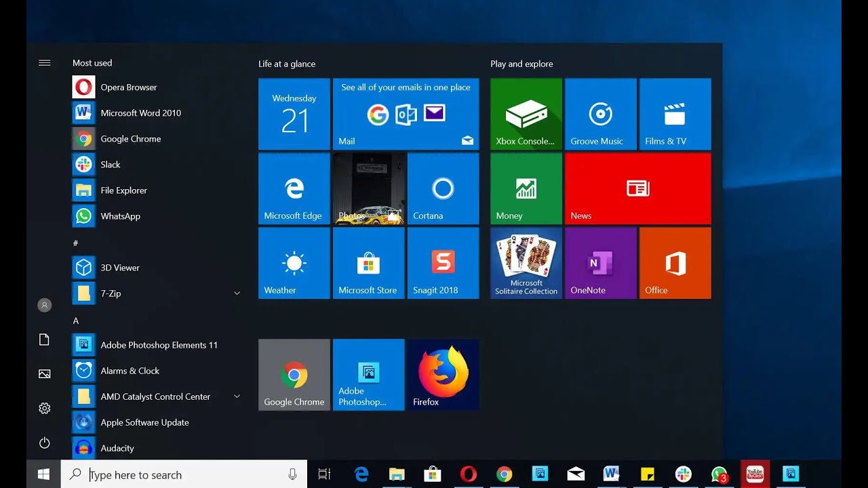
Task: Click the '#' letter group header
Action: tap(75, 243)
